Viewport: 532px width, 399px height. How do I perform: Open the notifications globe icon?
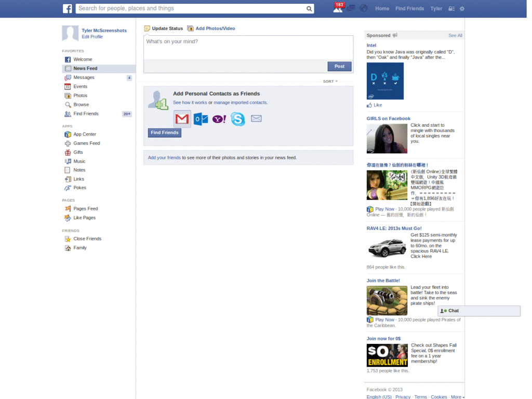pyautogui.click(x=363, y=8)
